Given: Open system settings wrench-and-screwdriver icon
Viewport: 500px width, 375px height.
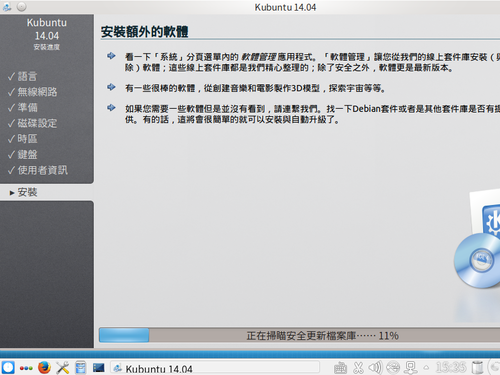Looking at the screenshot, I should [x=62, y=368].
